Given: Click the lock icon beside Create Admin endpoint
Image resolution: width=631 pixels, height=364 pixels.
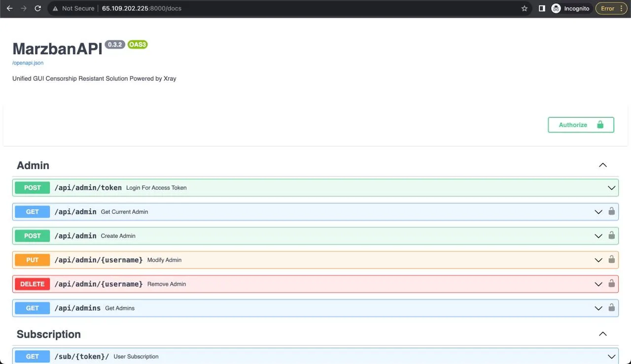Looking at the screenshot, I should pyautogui.click(x=612, y=235).
